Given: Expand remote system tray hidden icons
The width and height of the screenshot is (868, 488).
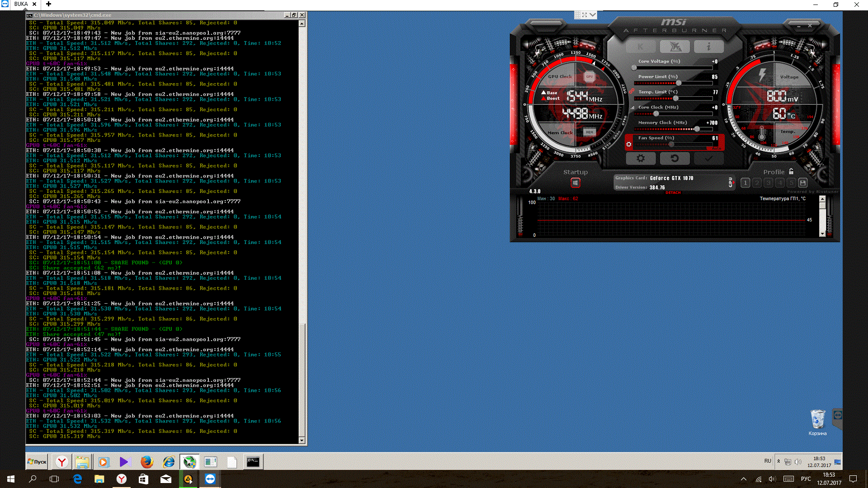Looking at the screenshot, I should click(778, 461).
